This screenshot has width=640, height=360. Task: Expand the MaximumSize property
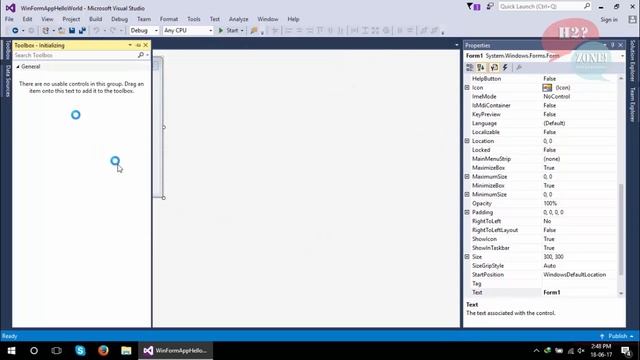(x=467, y=176)
